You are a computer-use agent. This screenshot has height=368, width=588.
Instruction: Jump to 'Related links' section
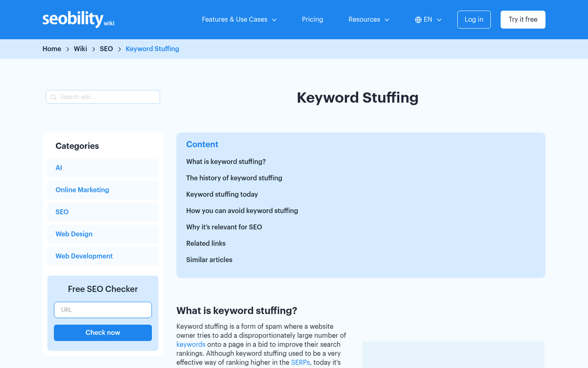coord(206,243)
